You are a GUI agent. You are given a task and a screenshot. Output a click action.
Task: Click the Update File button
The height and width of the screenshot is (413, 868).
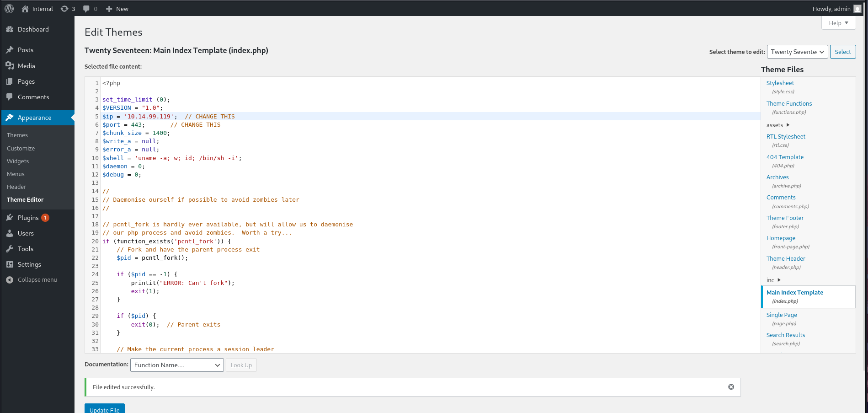(105, 409)
